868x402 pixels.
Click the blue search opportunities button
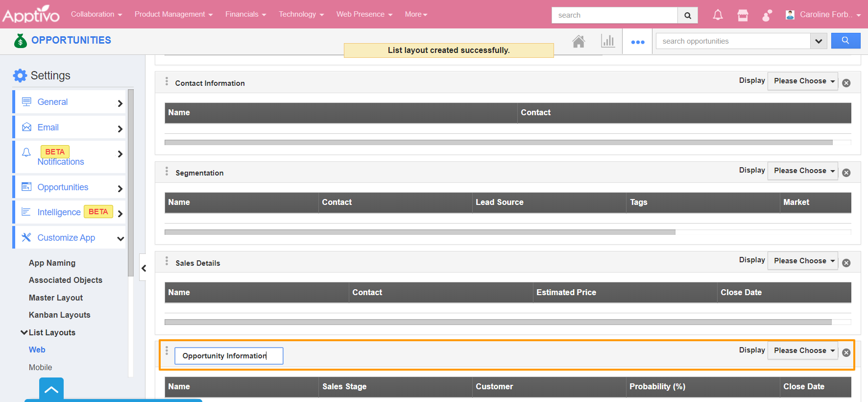845,41
